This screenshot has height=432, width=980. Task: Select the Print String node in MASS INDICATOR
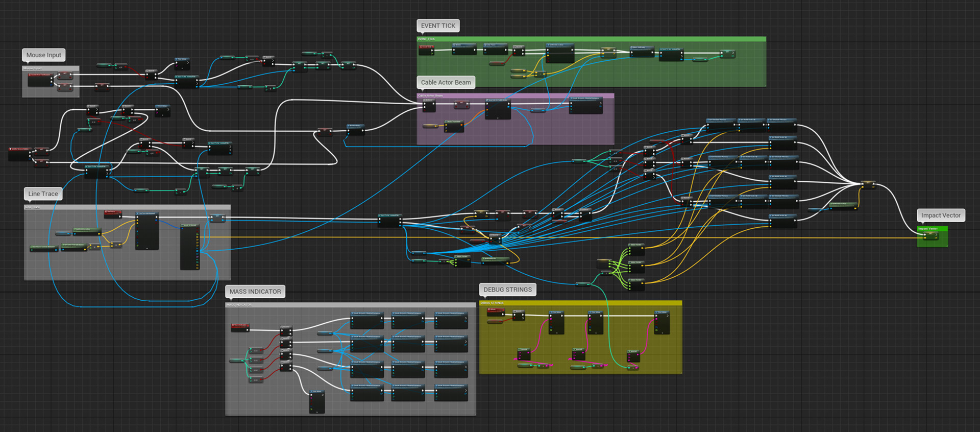(x=317, y=401)
